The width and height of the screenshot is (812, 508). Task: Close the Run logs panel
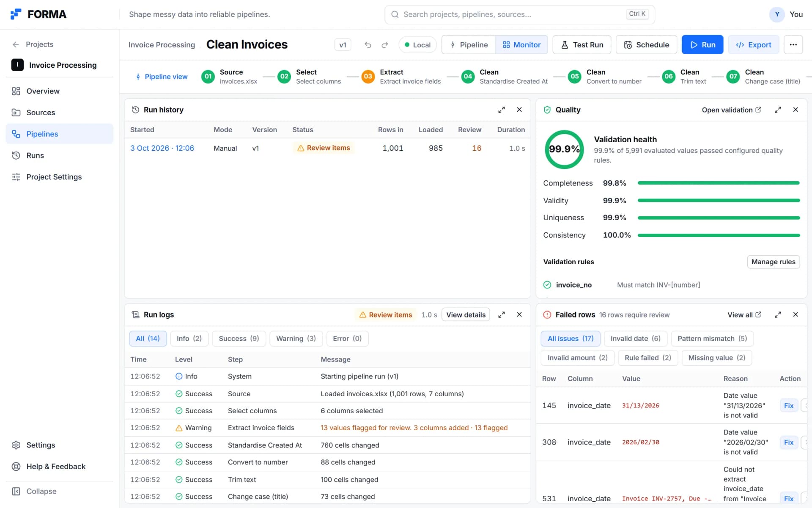(519, 315)
